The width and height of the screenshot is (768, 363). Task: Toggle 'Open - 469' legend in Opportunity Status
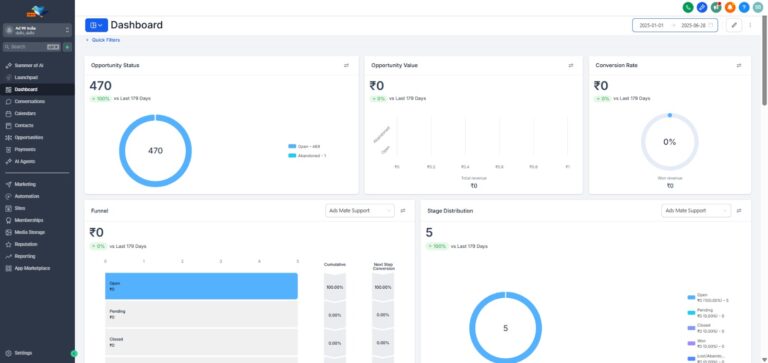(304, 146)
